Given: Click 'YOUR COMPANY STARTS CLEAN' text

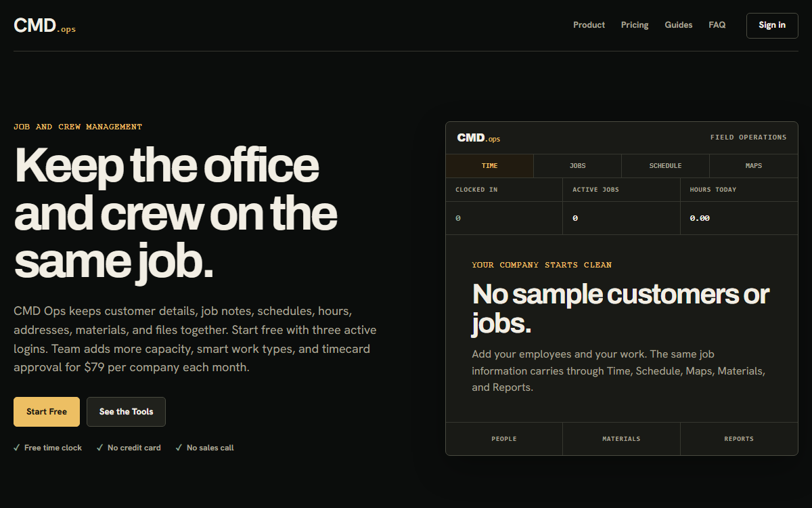Looking at the screenshot, I should [542, 265].
